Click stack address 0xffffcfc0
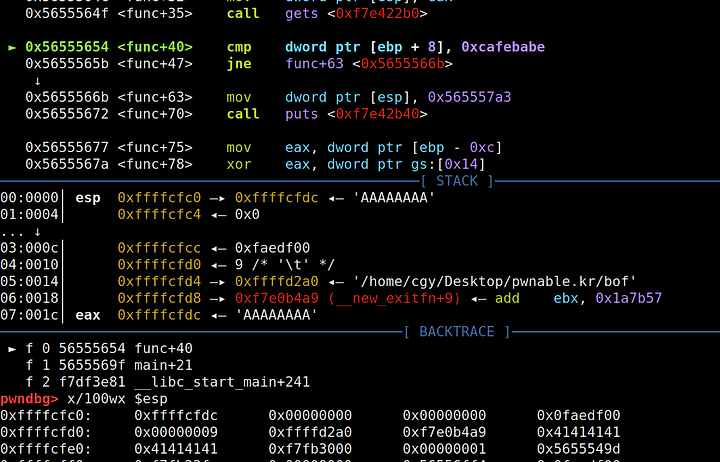 pyautogui.click(x=159, y=198)
